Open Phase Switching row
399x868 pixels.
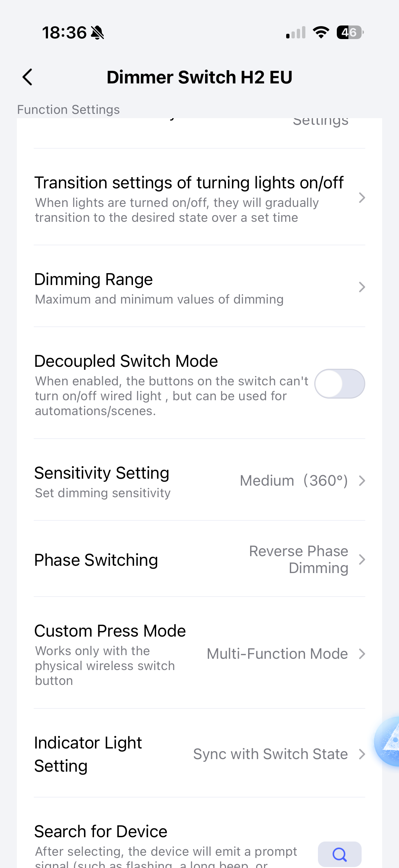96,560
